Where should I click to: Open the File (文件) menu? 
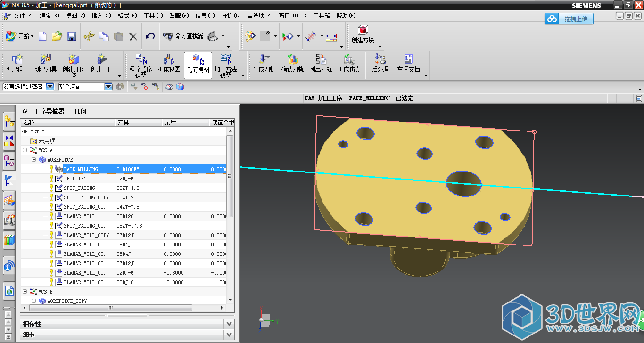23,16
